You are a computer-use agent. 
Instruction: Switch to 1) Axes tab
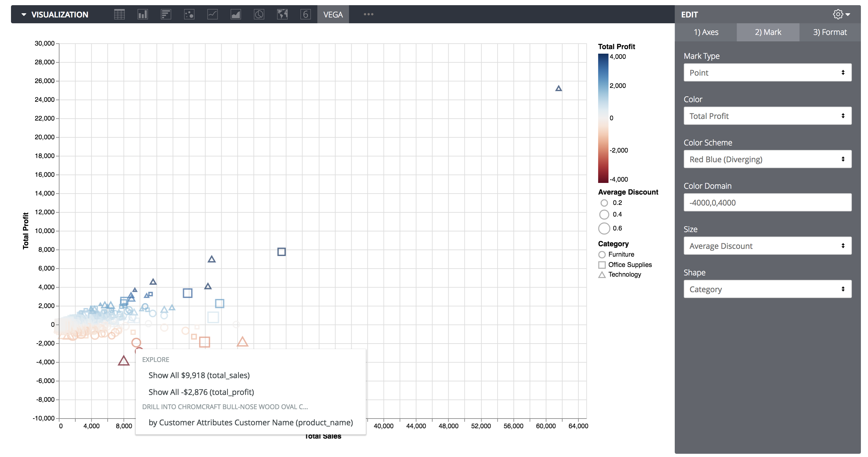708,32
